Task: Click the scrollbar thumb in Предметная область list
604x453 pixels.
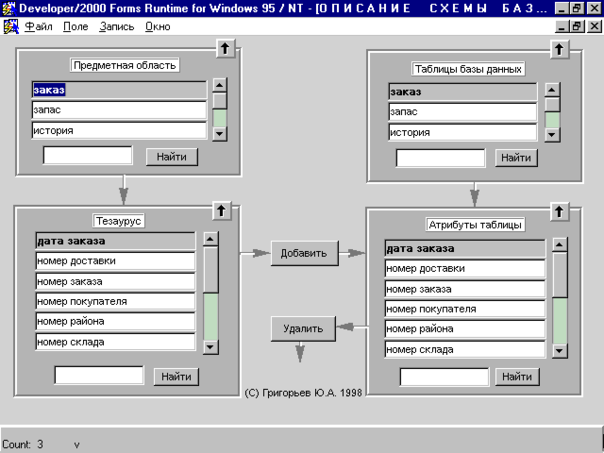Action: [220, 101]
